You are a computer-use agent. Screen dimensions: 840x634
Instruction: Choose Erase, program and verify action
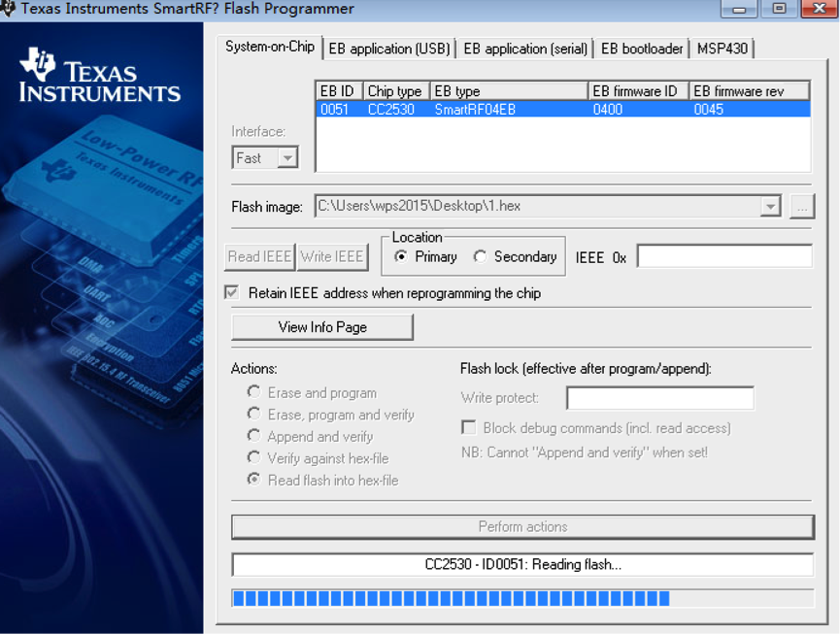click(x=253, y=415)
